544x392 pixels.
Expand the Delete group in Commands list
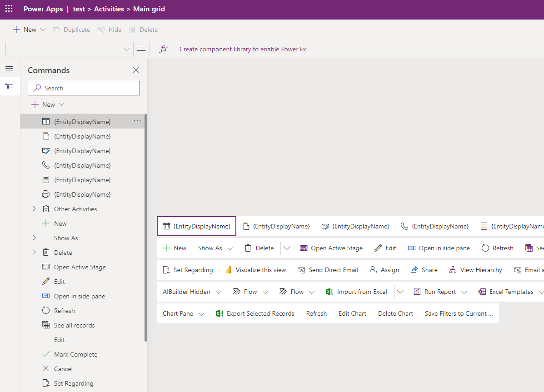34,252
